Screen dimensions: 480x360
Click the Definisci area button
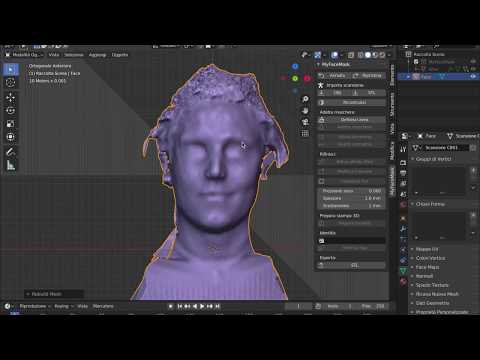[352, 119]
